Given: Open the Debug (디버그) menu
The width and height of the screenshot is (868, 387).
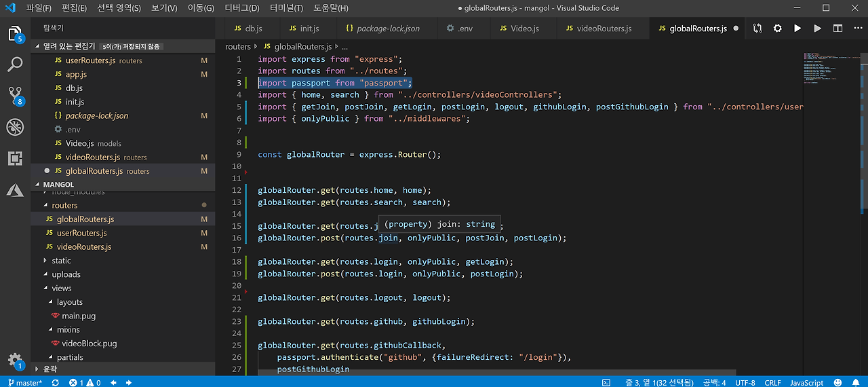Looking at the screenshot, I should pyautogui.click(x=241, y=8).
